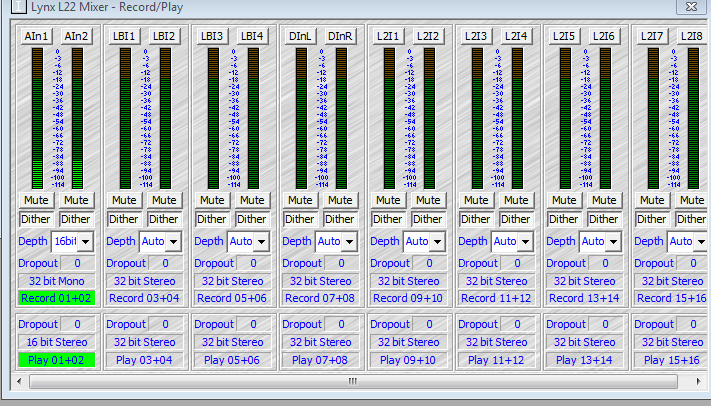This screenshot has width=711, height=406.
Task: Click the DInL source button
Action: click(x=300, y=36)
